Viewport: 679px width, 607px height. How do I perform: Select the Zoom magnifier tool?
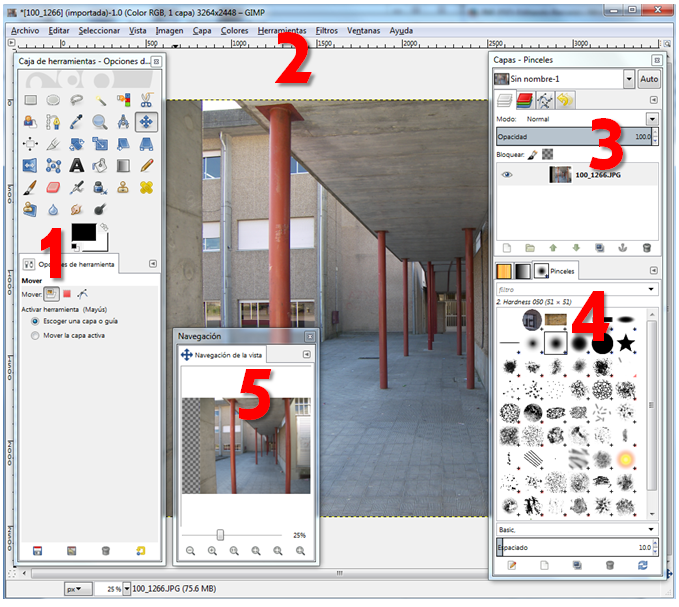pos(100,122)
